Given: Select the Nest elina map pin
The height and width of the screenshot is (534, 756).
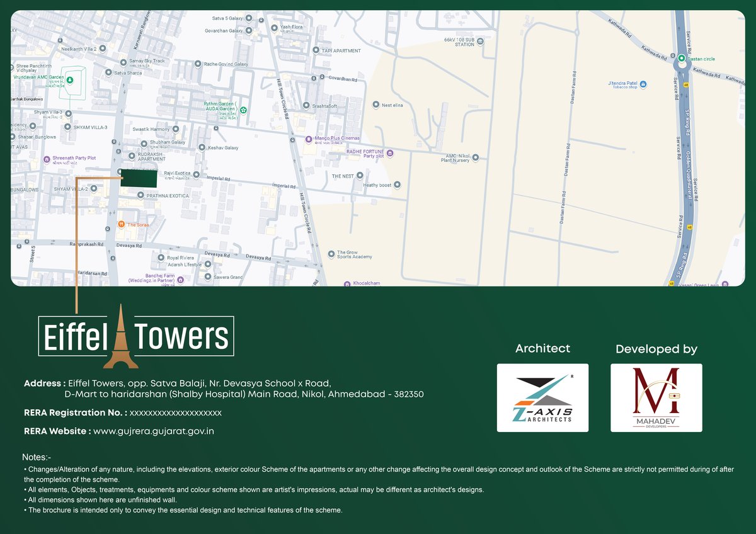Looking at the screenshot, I should pos(375,105).
